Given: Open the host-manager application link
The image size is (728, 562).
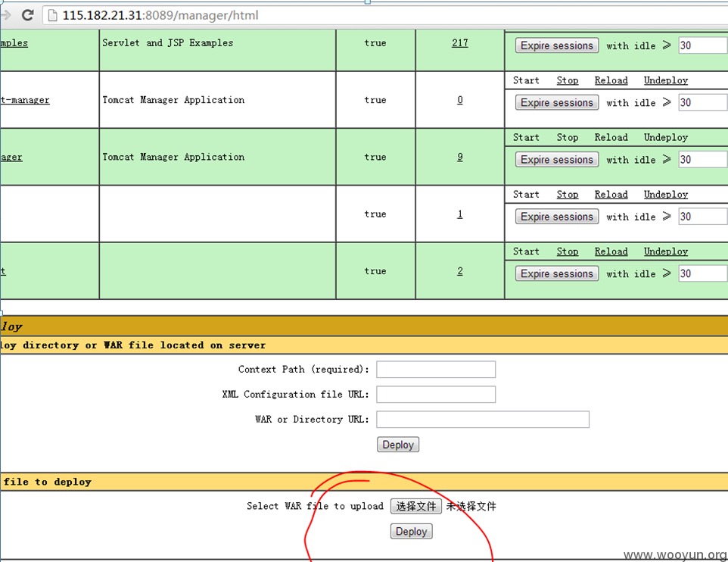Looking at the screenshot, I should coord(25,100).
